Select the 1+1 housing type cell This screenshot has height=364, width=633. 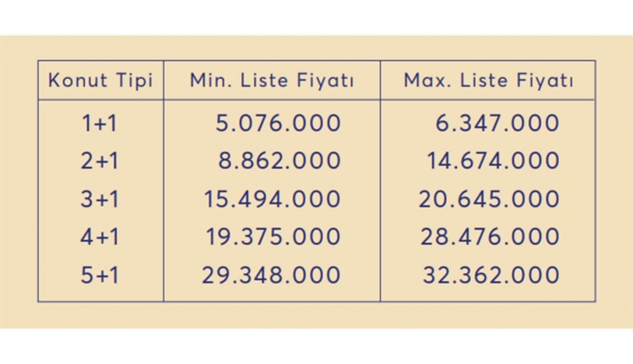[100, 124]
